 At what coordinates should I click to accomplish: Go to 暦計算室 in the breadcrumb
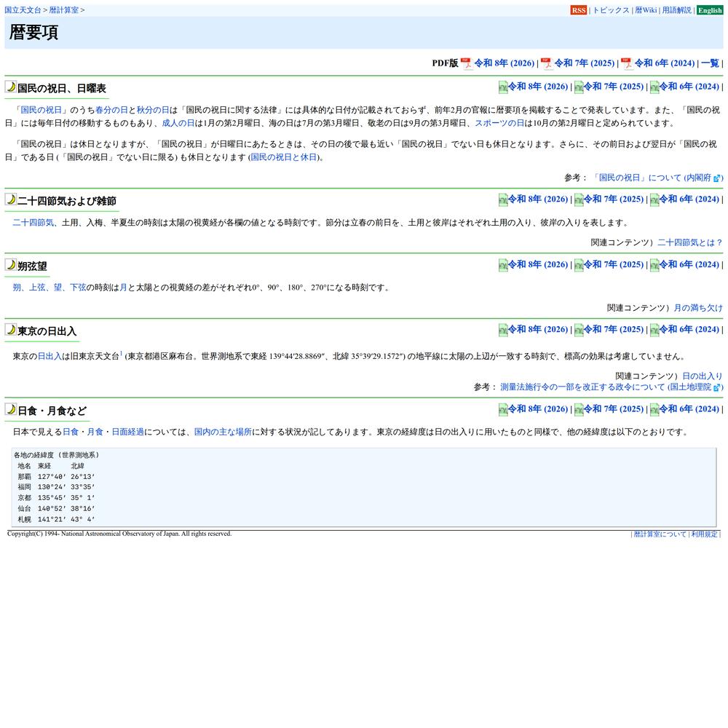[x=64, y=10]
